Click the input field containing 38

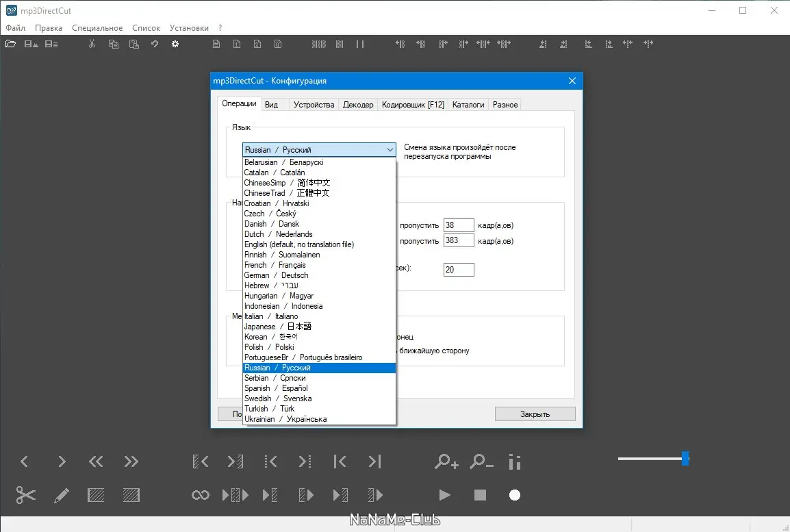[459, 225]
